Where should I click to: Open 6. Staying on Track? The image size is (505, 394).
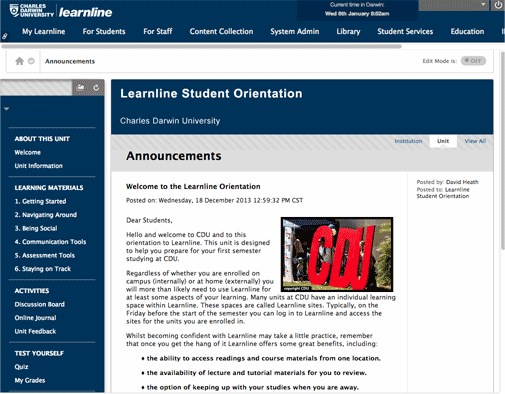(x=43, y=269)
